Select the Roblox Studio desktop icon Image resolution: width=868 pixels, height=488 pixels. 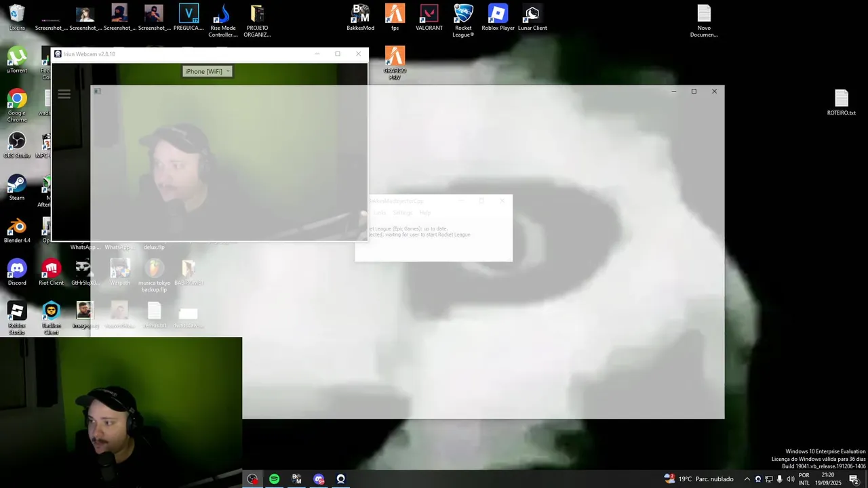[17, 318]
